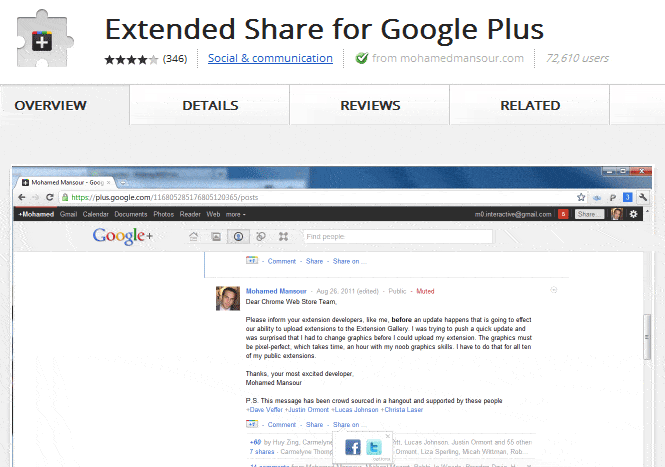The height and width of the screenshot is (467, 665).
Task: Click the Mohamed Mansour post author photo
Action: 228,298
